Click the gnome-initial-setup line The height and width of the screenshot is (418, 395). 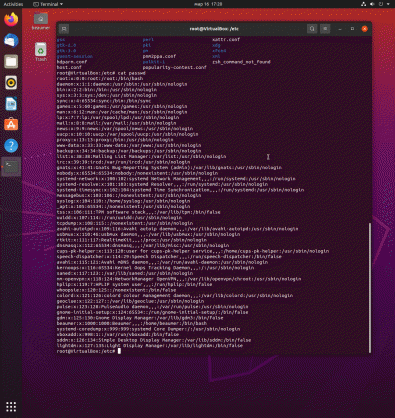pyautogui.click(x=152, y=312)
